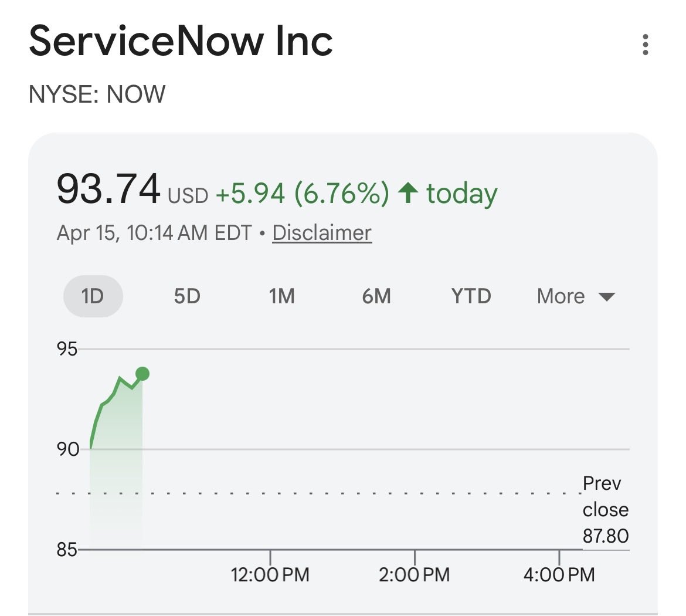Image resolution: width=686 pixels, height=616 pixels.
Task: Click the +5.94 (6.76%) change text
Action: click(303, 193)
